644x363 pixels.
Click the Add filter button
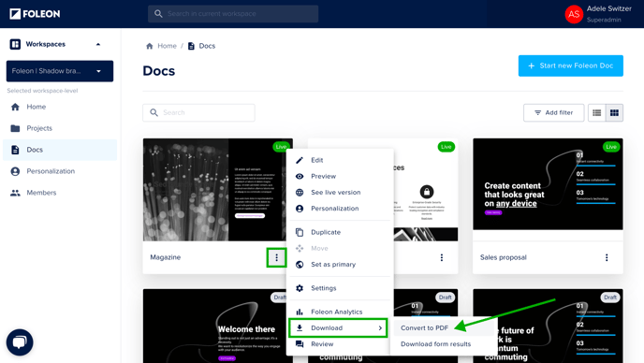(553, 112)
